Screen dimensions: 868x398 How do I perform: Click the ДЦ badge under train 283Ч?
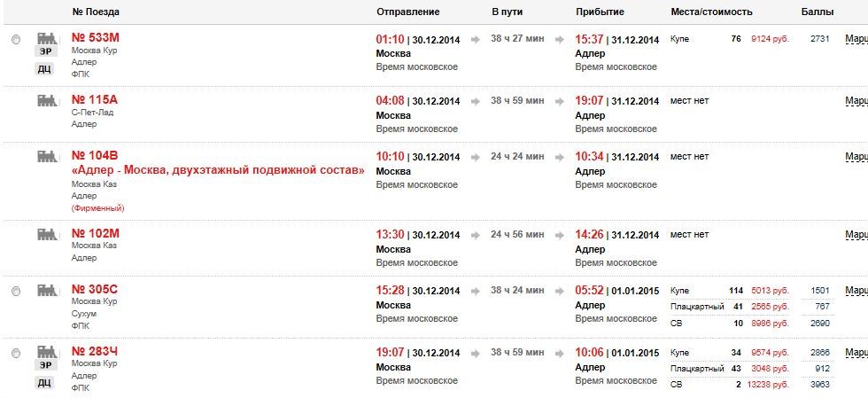click(44, 382)
